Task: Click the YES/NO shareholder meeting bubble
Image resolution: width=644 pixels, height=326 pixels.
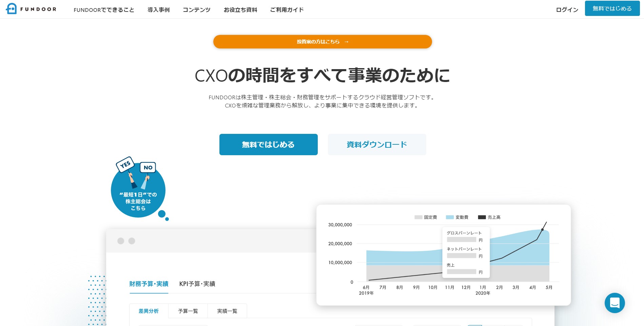Action: pyautogui.click(x=138, y=190)
